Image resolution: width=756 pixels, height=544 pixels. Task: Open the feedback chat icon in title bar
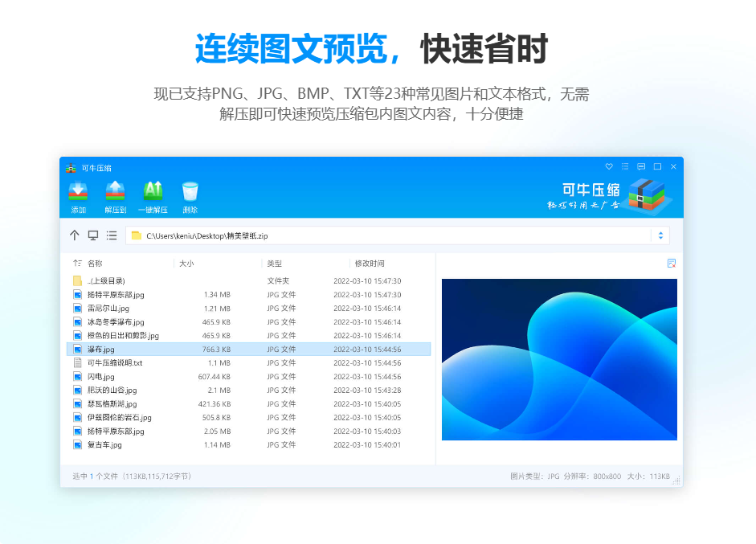(x=641, y=166)
